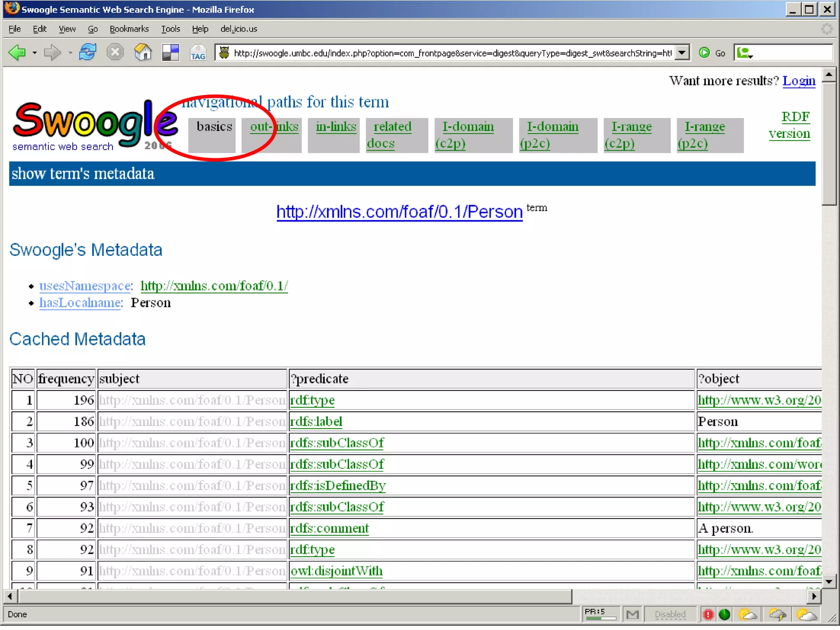Click the Login link
The image size is (840, 630).
799,81
